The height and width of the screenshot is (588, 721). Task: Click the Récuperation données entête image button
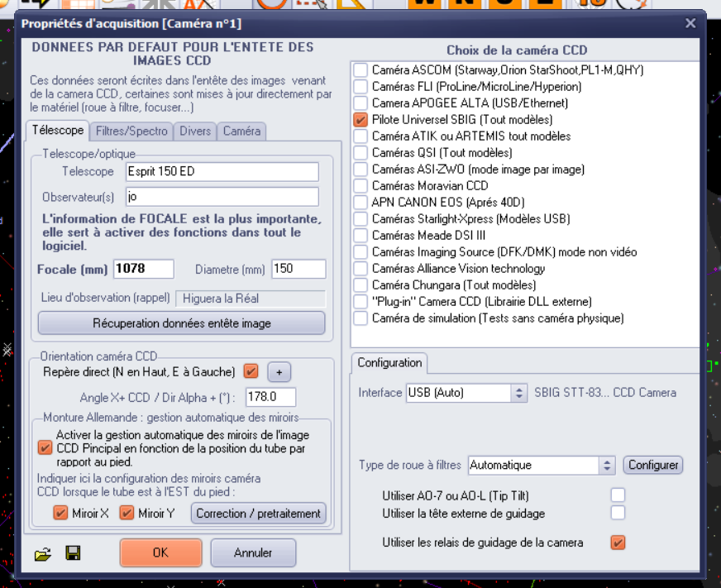[x=181, y=323]
